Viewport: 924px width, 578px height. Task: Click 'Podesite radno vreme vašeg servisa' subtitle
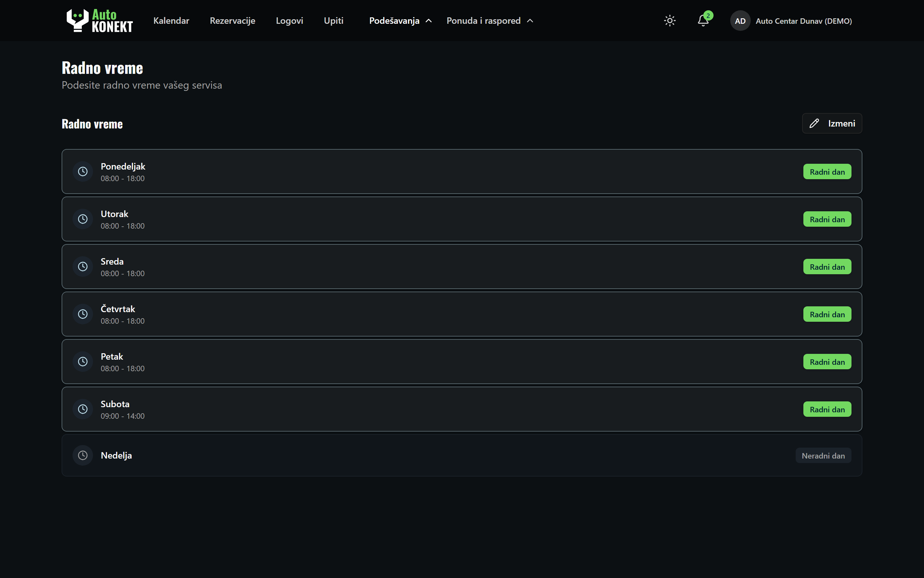pyautogui.click(x=142, y=85)
